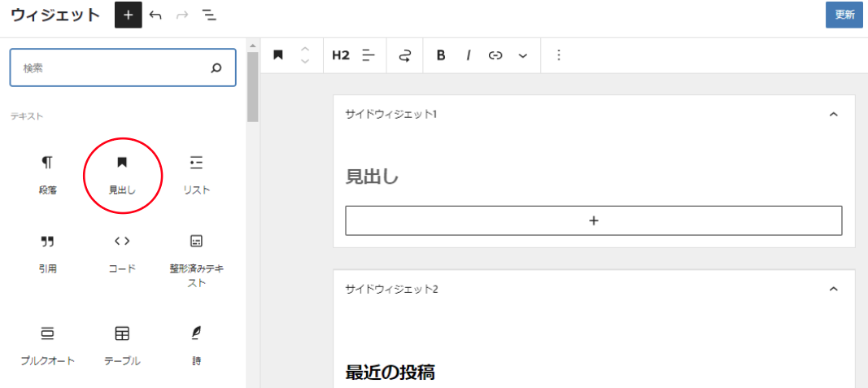Undo the last change

pyautogui.click(x=155, y=15)
